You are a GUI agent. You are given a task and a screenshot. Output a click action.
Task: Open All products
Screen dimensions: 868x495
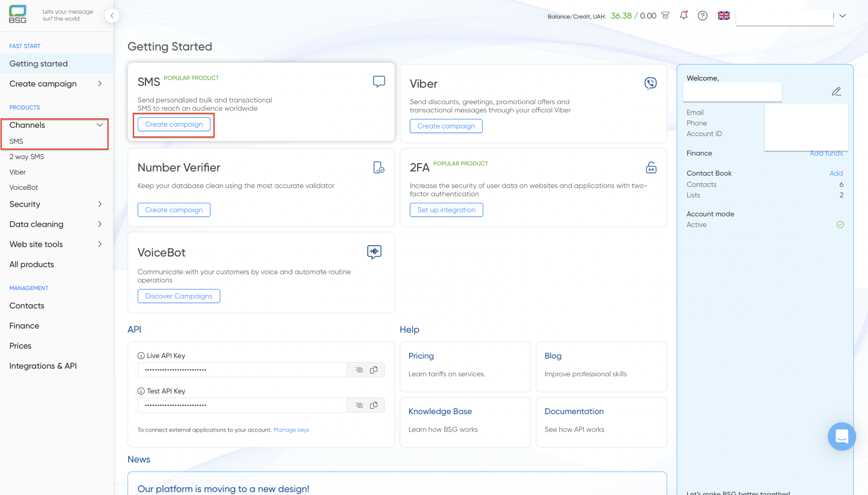pyautogui.click(x=31, y=265)
